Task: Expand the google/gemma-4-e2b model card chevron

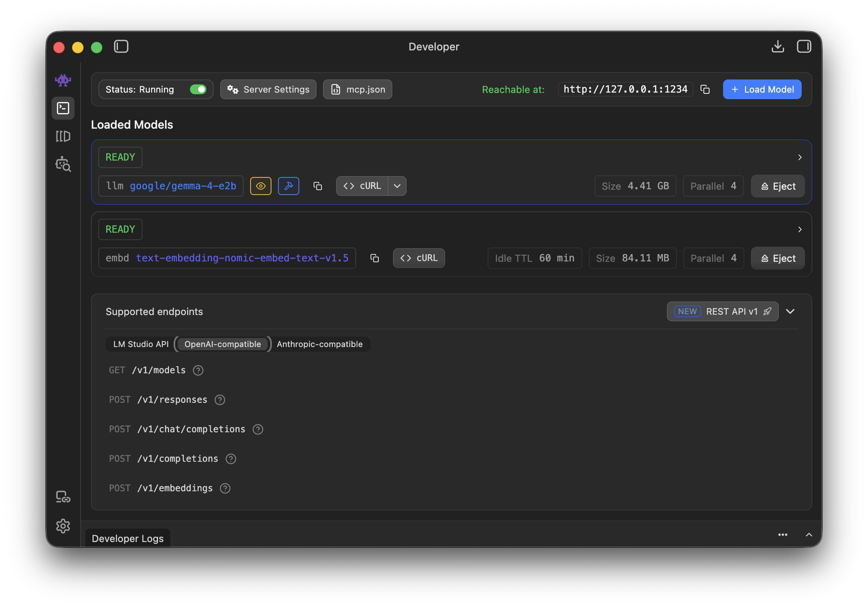Action: [x=800, y=157]
